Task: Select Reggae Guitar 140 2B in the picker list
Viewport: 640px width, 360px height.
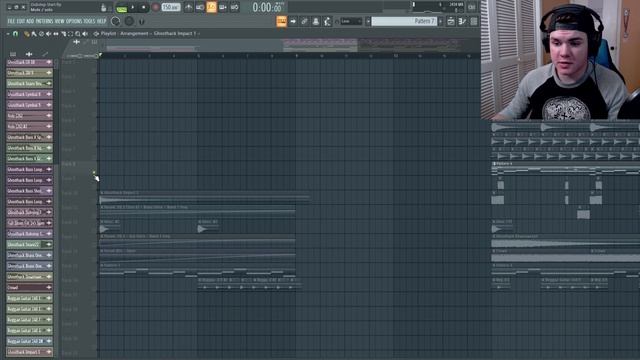Action: click(29, 341)
